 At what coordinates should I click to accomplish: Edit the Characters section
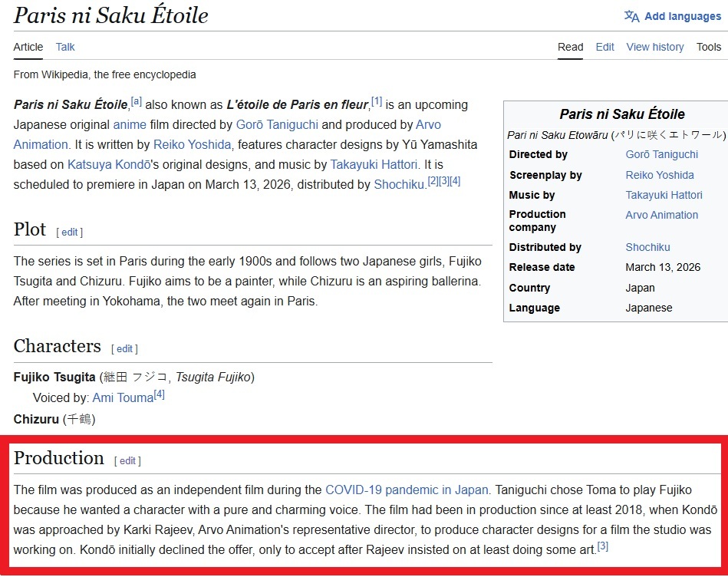point(124,348)
